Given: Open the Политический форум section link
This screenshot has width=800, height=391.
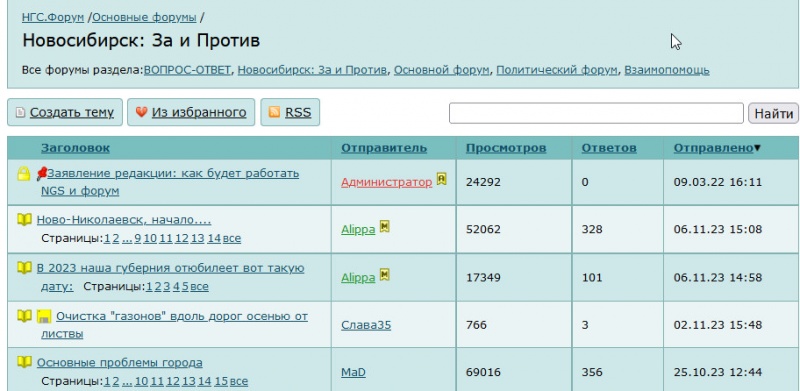Looking at the screenshot, I should (557, 70).
